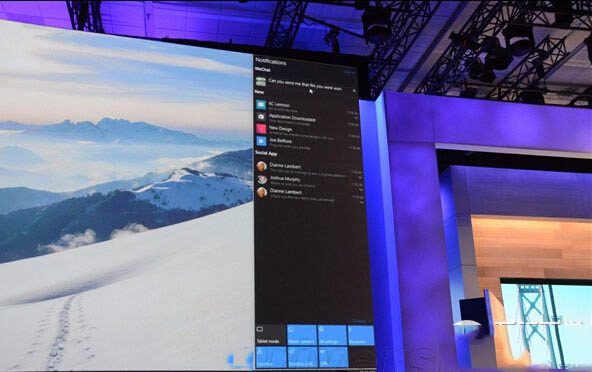Click Dianne Lambert's avatar below Joshua Murphy

coord(262,192)
